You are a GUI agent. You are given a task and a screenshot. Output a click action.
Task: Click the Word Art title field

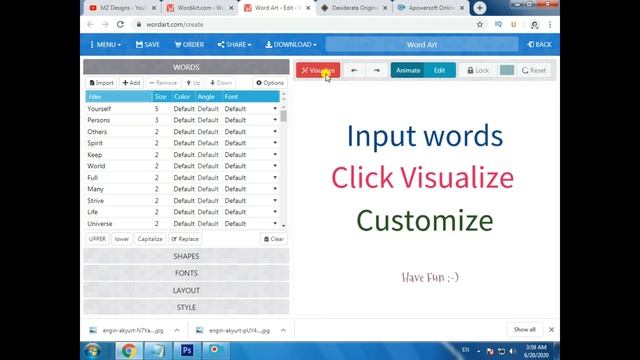point(422,44)
